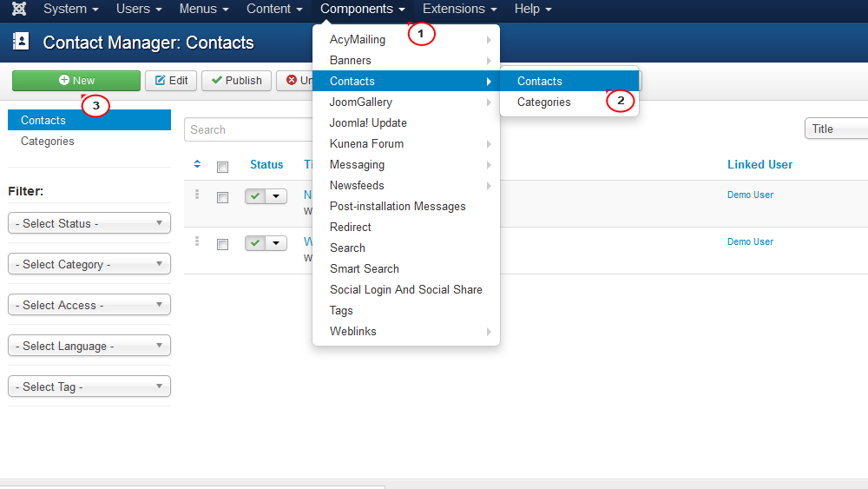Open the Help menu
The image size is (868, 489).
coord(533,9)
